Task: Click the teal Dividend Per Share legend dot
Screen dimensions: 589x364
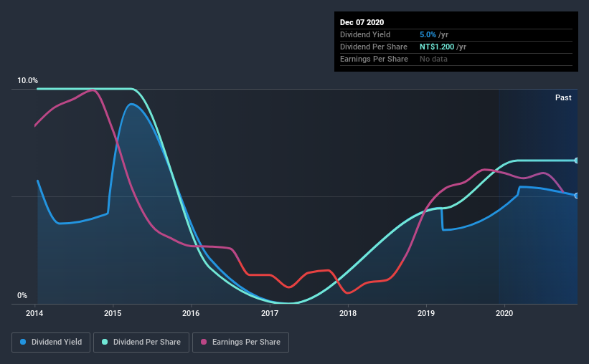Action: coord(105,342)
